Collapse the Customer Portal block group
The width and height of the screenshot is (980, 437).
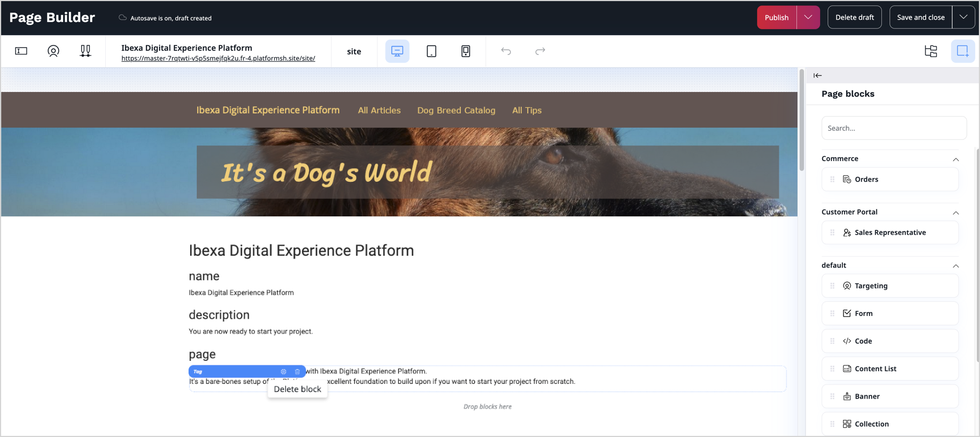[x=956, y=212]
